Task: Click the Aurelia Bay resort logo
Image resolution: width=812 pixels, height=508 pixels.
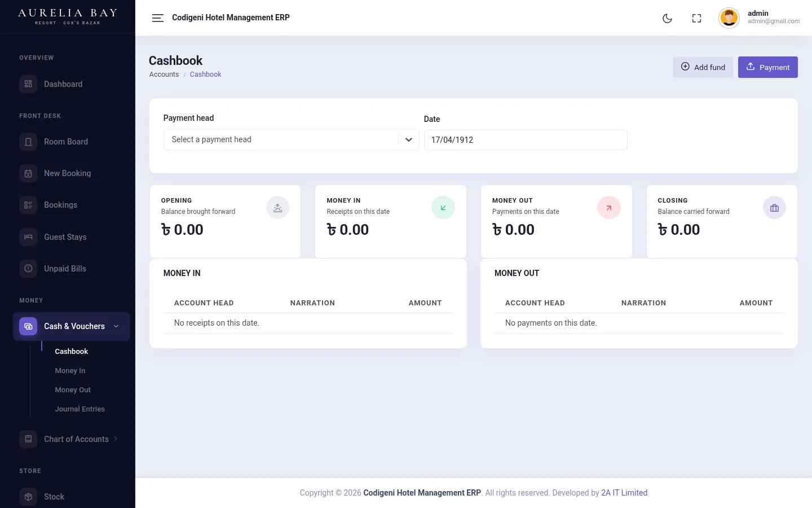Action: tap(68, 16)
